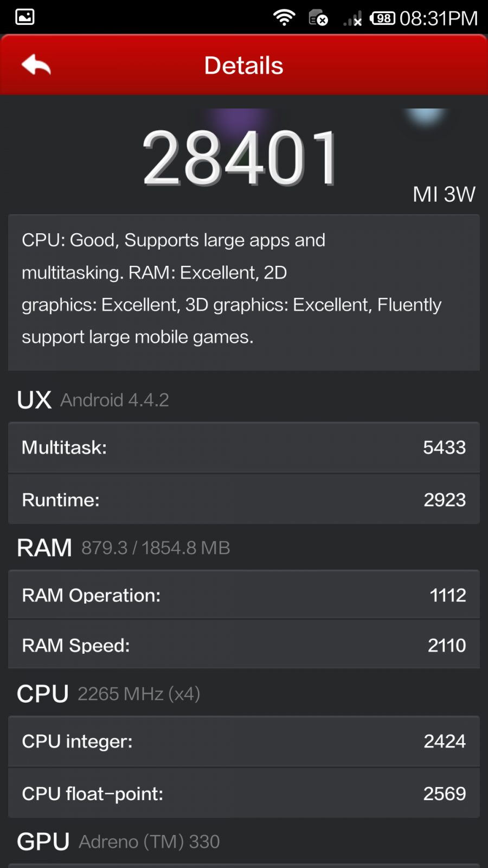Tap the Details header title
This screenshot has width=488, height=868.
pos(243,66)
